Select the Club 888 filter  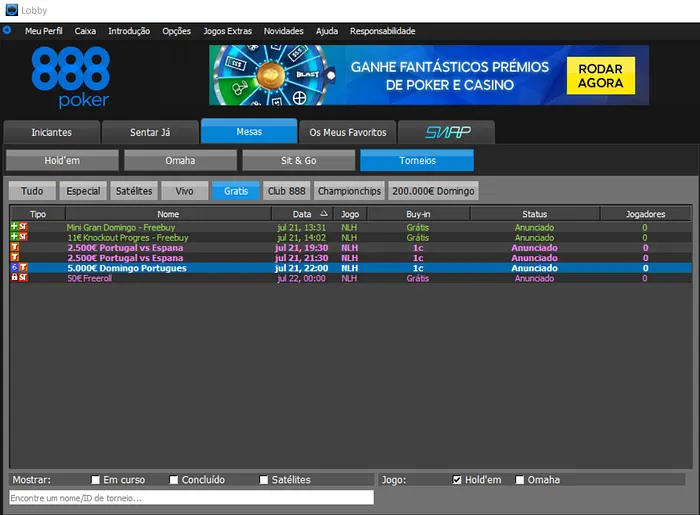coord(287,191)
